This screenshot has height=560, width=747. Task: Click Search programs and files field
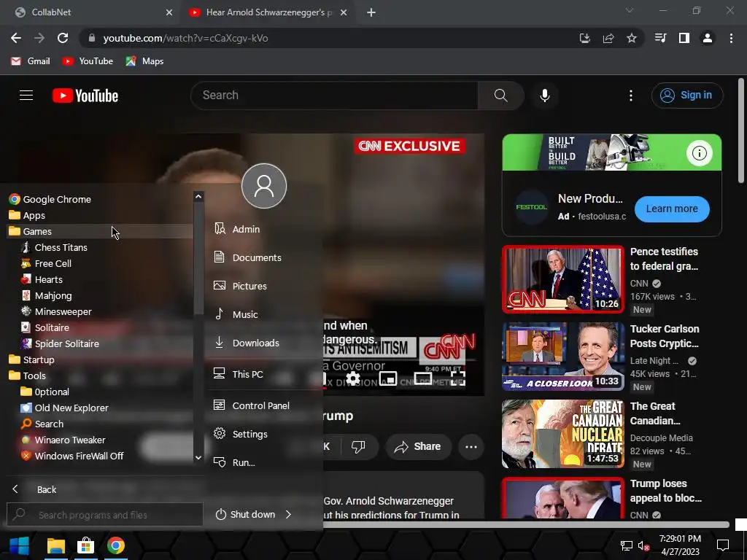[105, 515]
